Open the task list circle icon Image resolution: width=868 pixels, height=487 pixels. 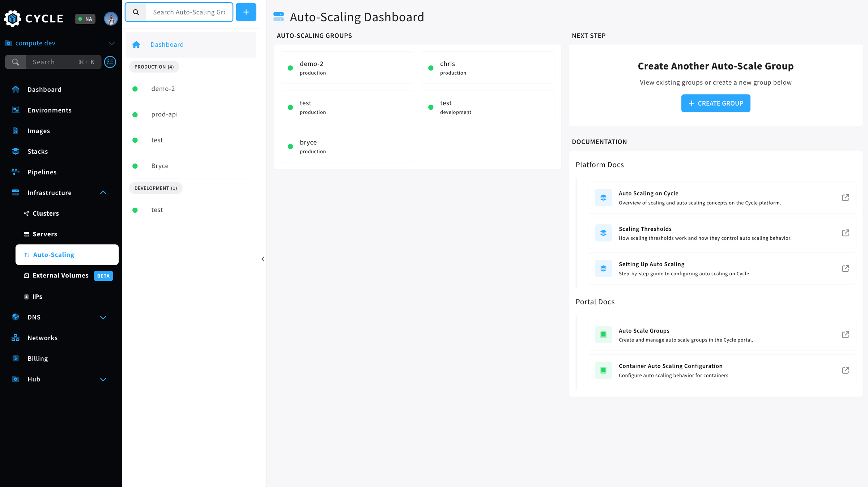[x=110, y=62]
